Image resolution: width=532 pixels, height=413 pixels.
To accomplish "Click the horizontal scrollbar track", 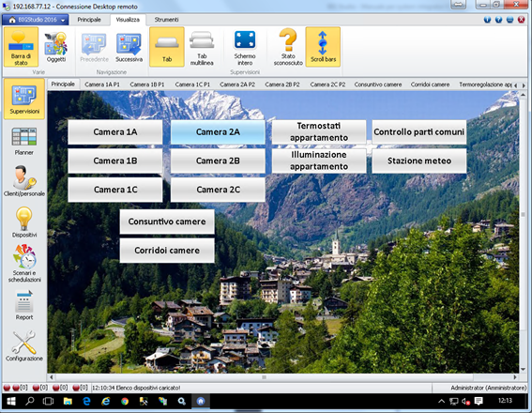I will coord(264,377).
